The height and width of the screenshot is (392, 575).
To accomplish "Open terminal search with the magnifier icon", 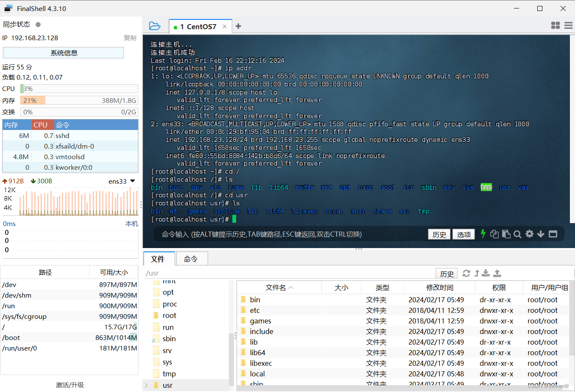I will (517, 234).
